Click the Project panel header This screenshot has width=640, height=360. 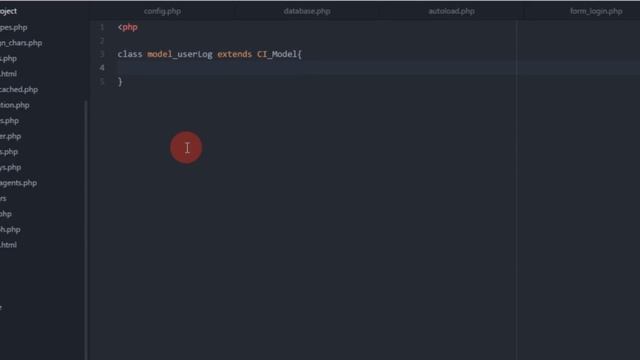coord(9,11)
